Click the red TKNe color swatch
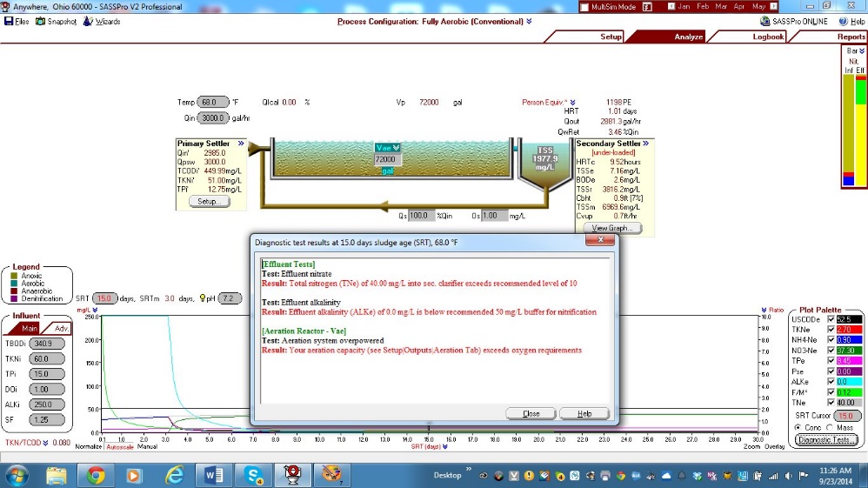 tap(848, 330)
